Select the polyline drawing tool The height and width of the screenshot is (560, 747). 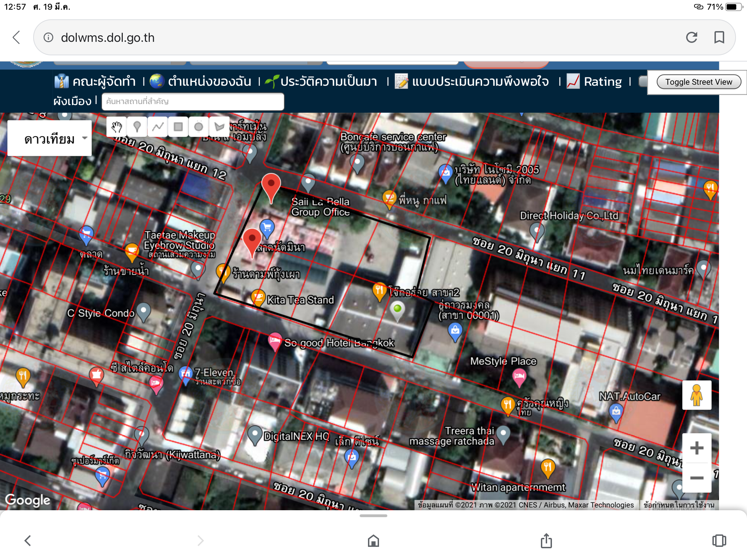point(158,127)
